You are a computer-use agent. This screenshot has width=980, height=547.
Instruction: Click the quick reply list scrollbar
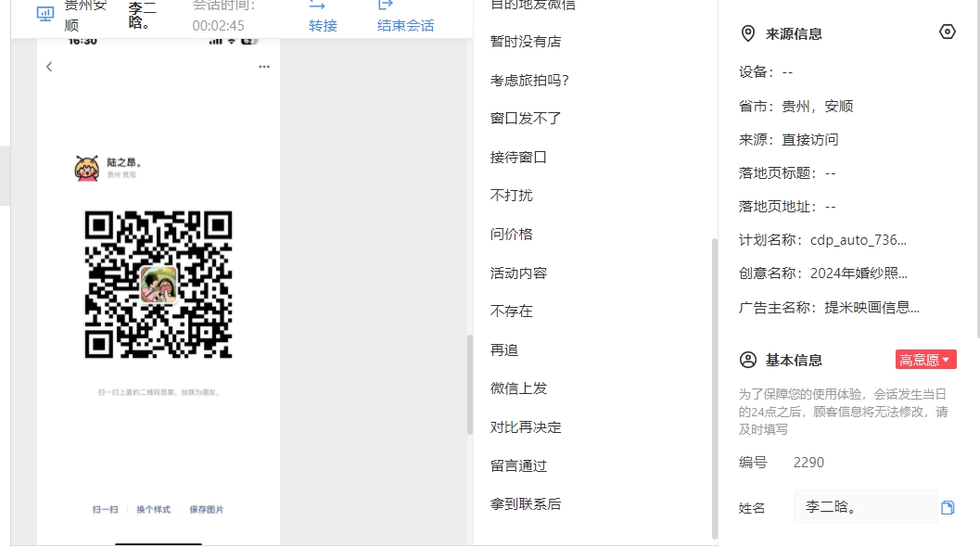tap(715, 388)
